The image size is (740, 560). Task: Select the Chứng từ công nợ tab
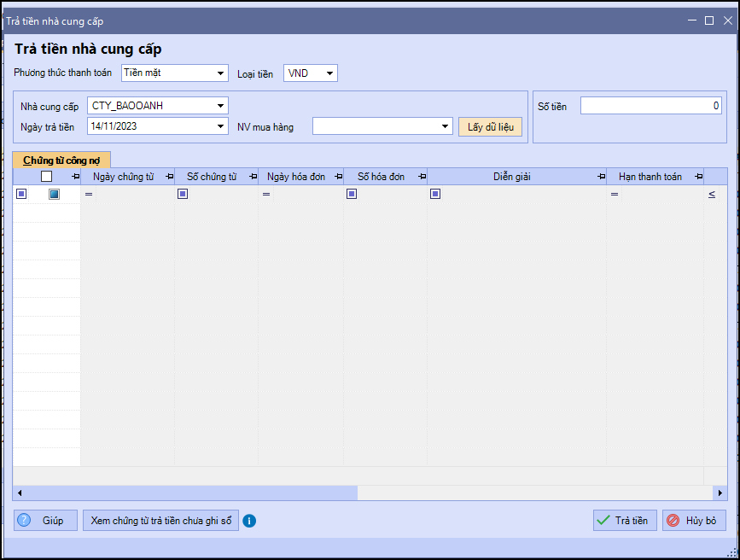[61, 160]
